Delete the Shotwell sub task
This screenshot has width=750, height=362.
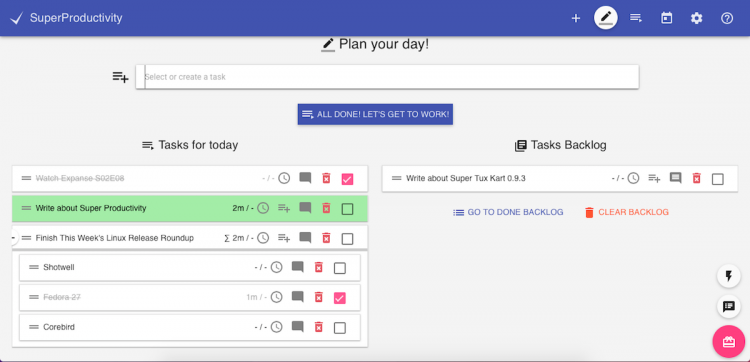coord(319,267)
